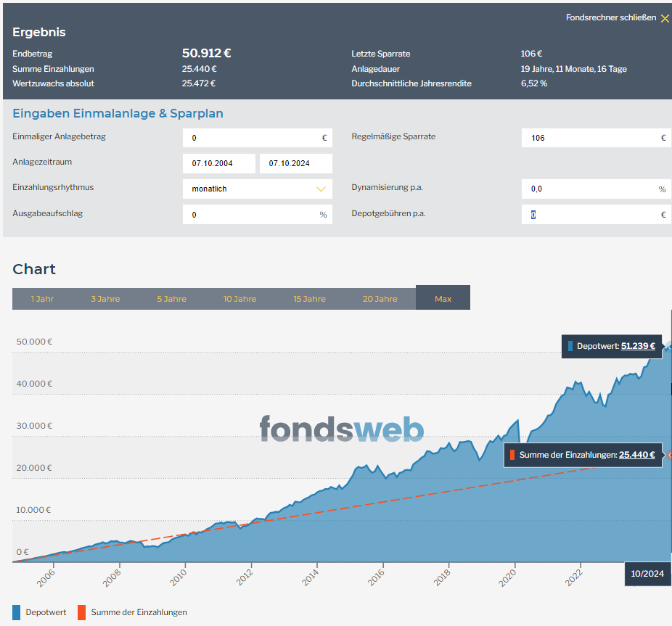Select the Ausgabeaufschlag input field
Viewport: 672px width, 626px height.
point(251,215)
